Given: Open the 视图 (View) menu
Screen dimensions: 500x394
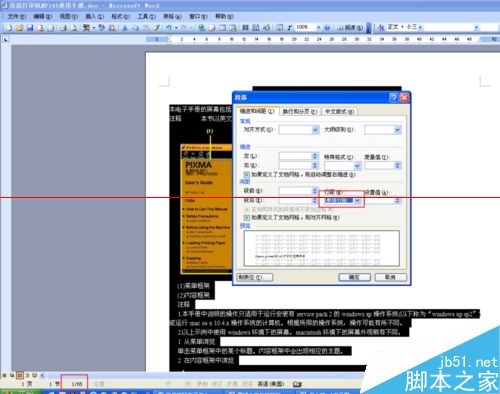Looking at the screenshot, I should pyautogui.click(x=68, y=16).
